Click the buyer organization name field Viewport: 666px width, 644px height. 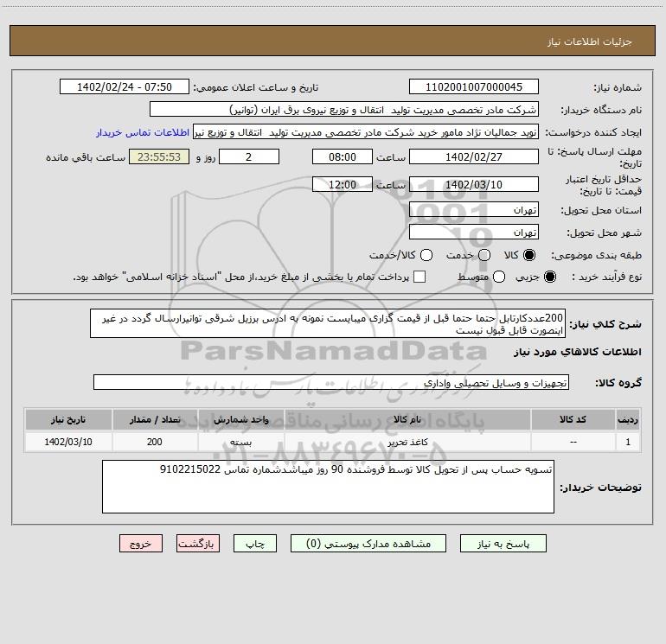(344, 109)
